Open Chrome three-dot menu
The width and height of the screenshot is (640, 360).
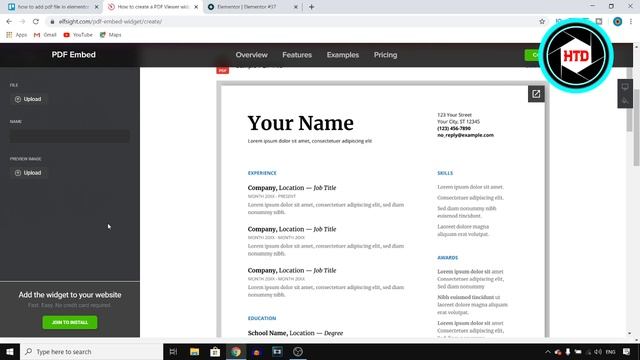631,21
